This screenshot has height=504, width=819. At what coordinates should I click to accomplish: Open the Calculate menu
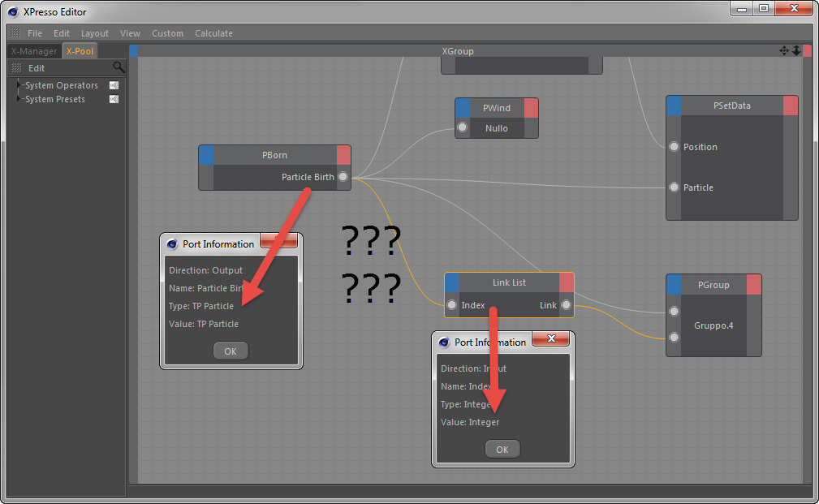click(213, 33)
